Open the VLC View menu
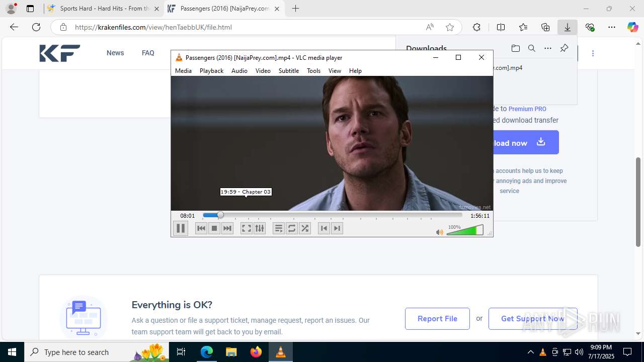This screenshot has height=362, width=644. 335,71
